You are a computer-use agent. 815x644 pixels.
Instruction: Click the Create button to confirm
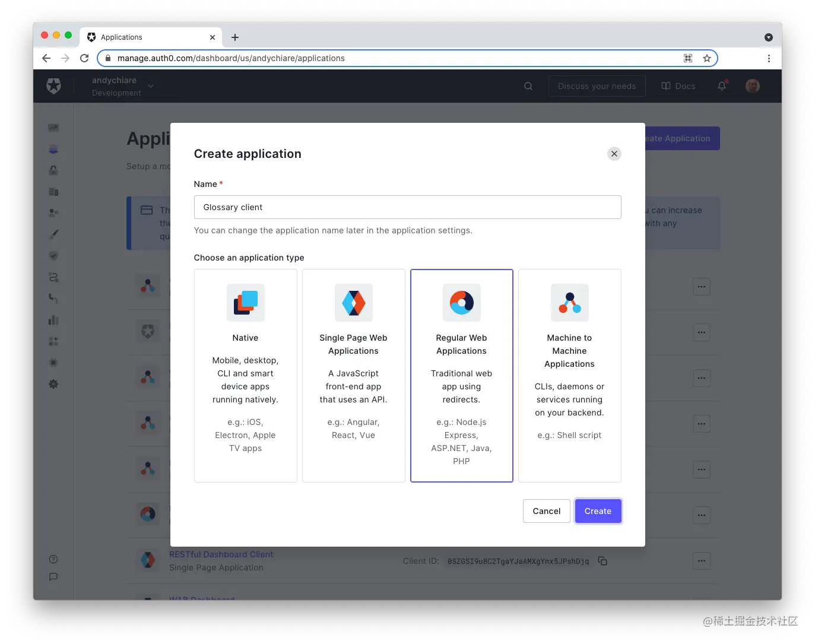[598, 510]
